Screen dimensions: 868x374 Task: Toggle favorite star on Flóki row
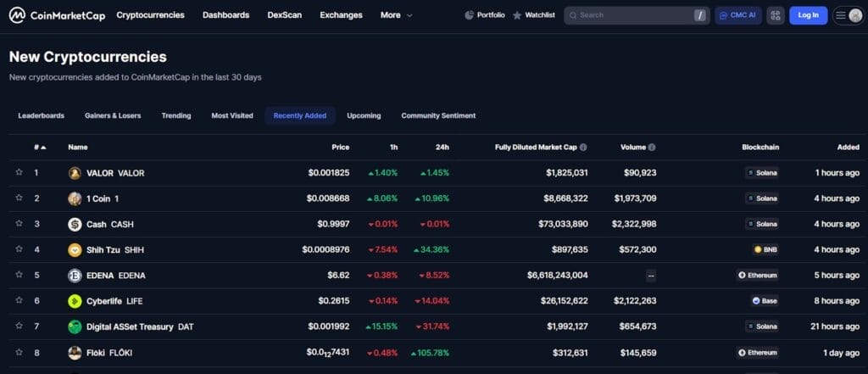19,353
